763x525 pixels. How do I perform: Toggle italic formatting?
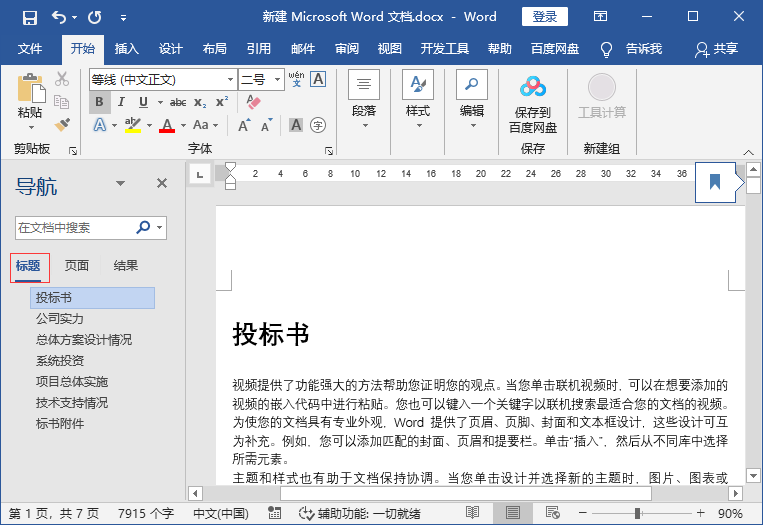click(121, 102)
